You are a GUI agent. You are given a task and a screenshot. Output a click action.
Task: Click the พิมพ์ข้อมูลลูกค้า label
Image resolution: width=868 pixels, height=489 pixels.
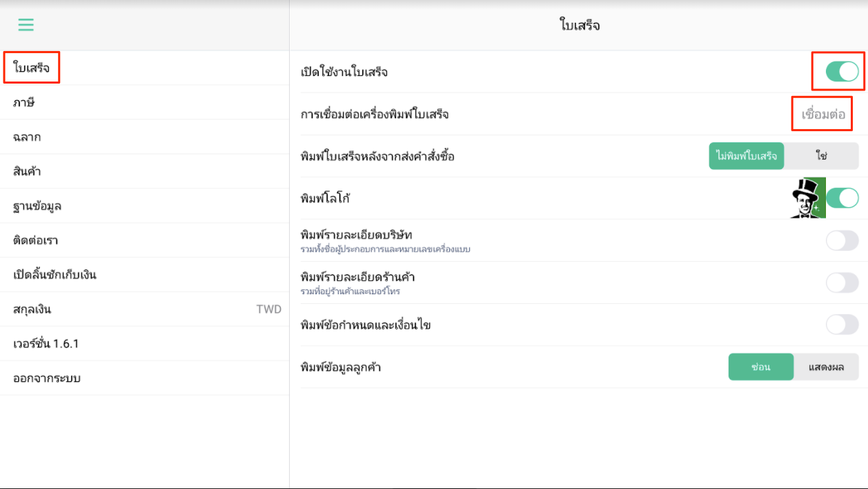click(341, 367)
